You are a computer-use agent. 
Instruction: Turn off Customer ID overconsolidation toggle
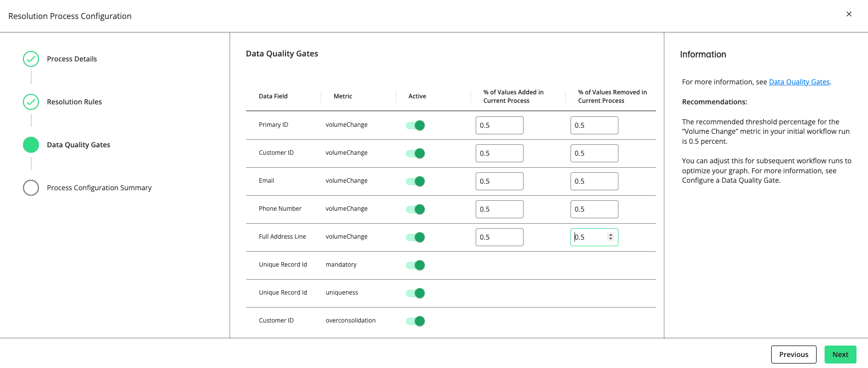415,321
